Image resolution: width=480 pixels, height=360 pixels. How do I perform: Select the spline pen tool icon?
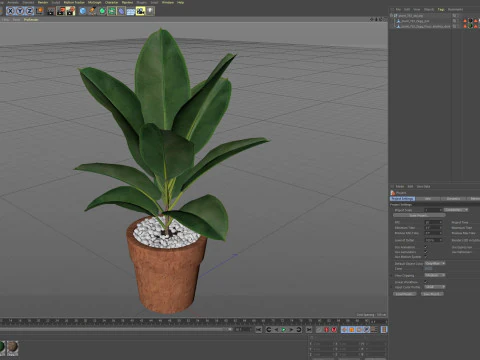point(92,11)
